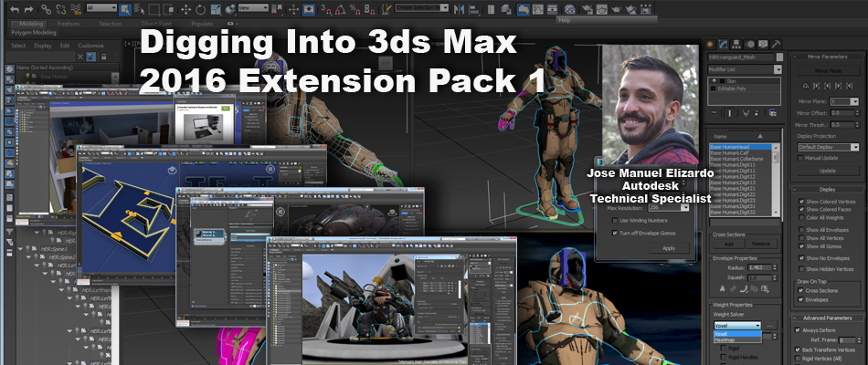Select the Select and Link tool
The height and width of the screenshot is (365, 868).
[47, 9]
